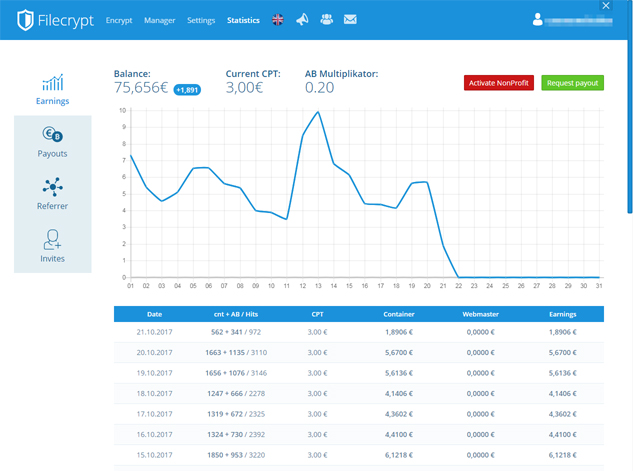Click the chart line start at day 01
This screenshot has width=633, height=471.
point(130,155)
